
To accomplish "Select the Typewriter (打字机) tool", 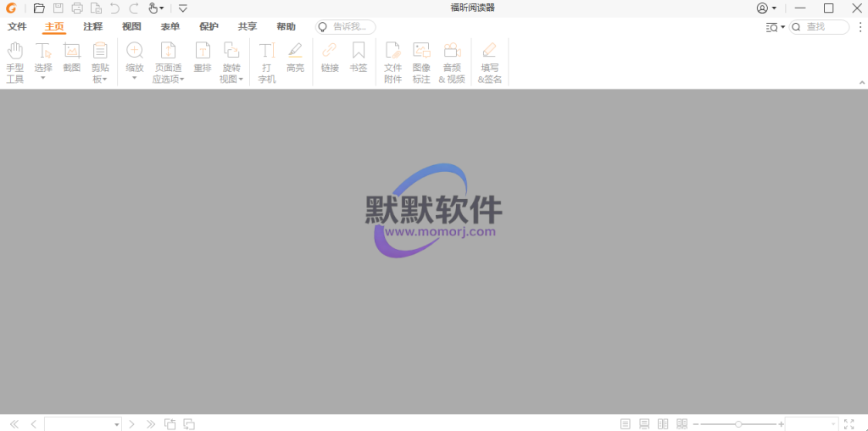I will [267, 59].
